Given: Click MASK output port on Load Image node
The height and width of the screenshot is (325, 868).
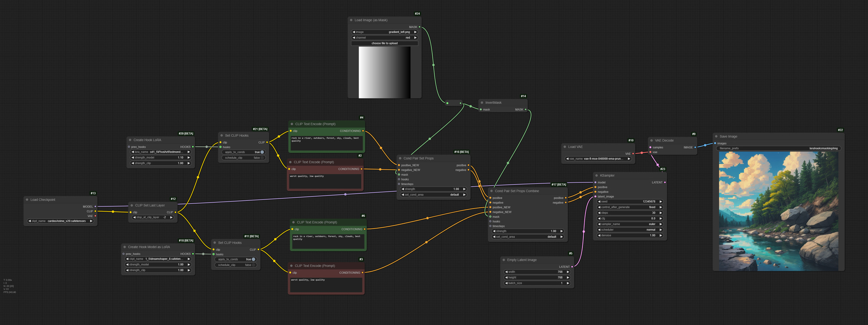Looking at the screenshot, I should pyautogui.click(x=419, y=27).
